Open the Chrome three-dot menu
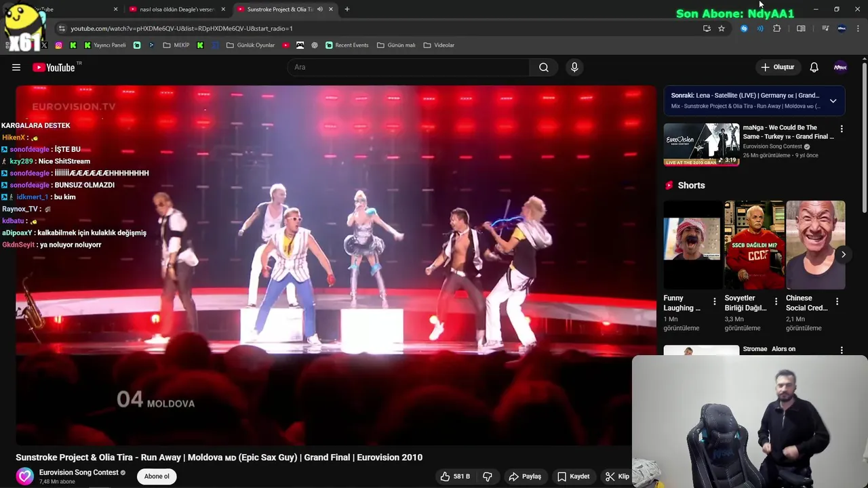The height and width of the screenshot is (488, 868). tap(858, 28)
